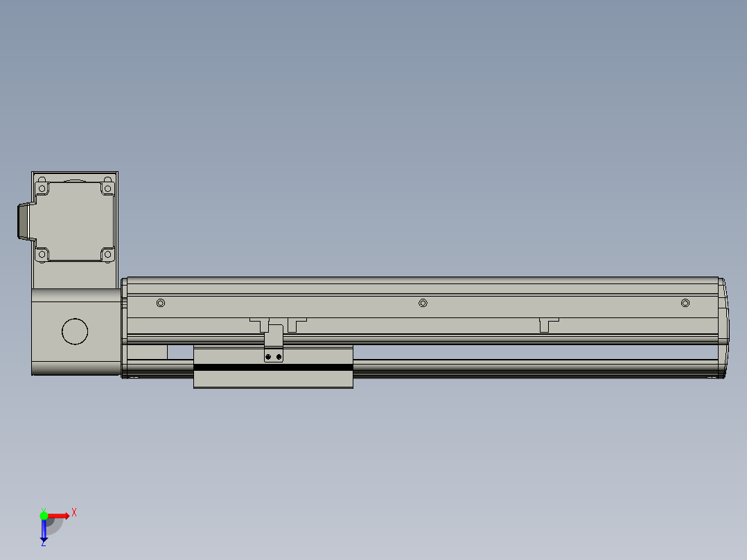Select the black stripe on the slider carriage
The height and width of the screenshot is (560, 747).
pyautogui.click(x=273, y=367)
